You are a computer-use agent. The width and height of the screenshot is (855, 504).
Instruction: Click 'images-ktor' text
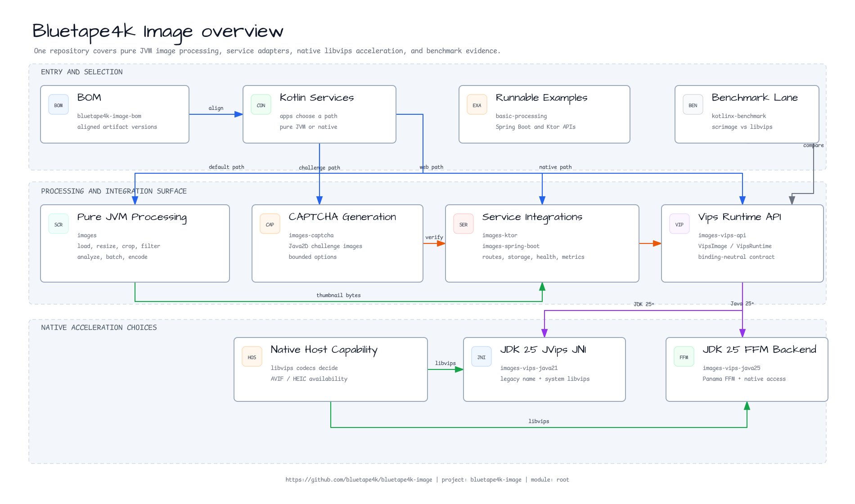click(499, 235)
